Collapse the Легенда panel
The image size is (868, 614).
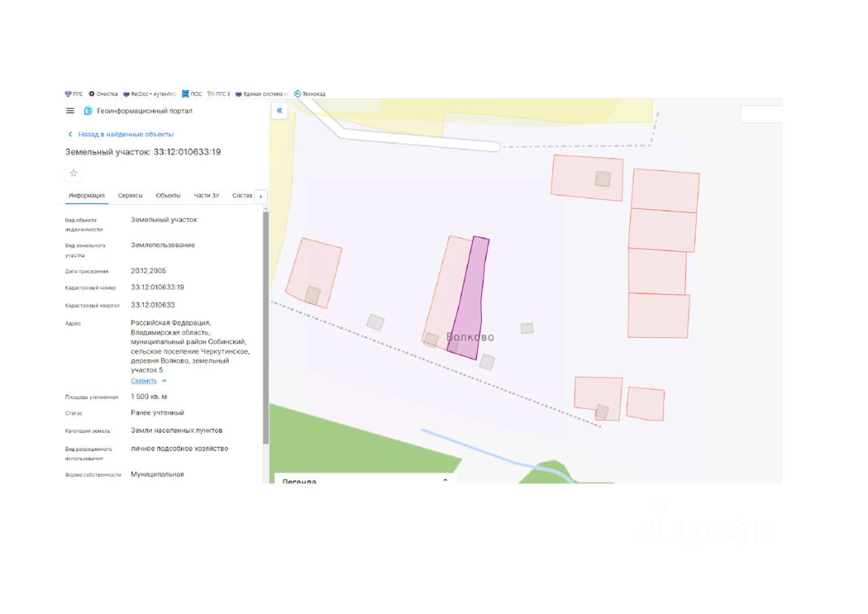point(446,480)
